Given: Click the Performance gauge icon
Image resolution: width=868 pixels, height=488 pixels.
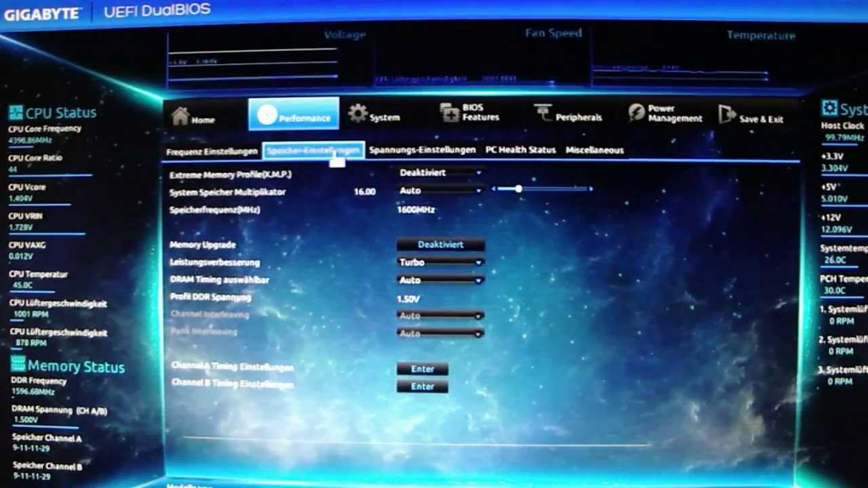Looking at the screenshot, I should (267, 115).
